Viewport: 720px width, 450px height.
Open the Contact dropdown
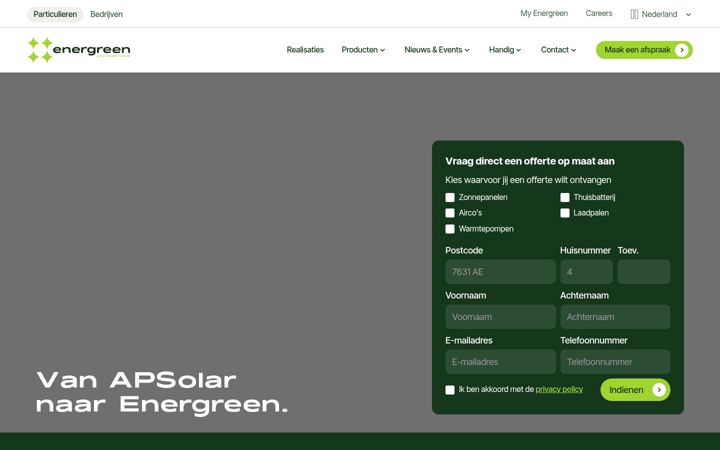click(x=558, y=50)
